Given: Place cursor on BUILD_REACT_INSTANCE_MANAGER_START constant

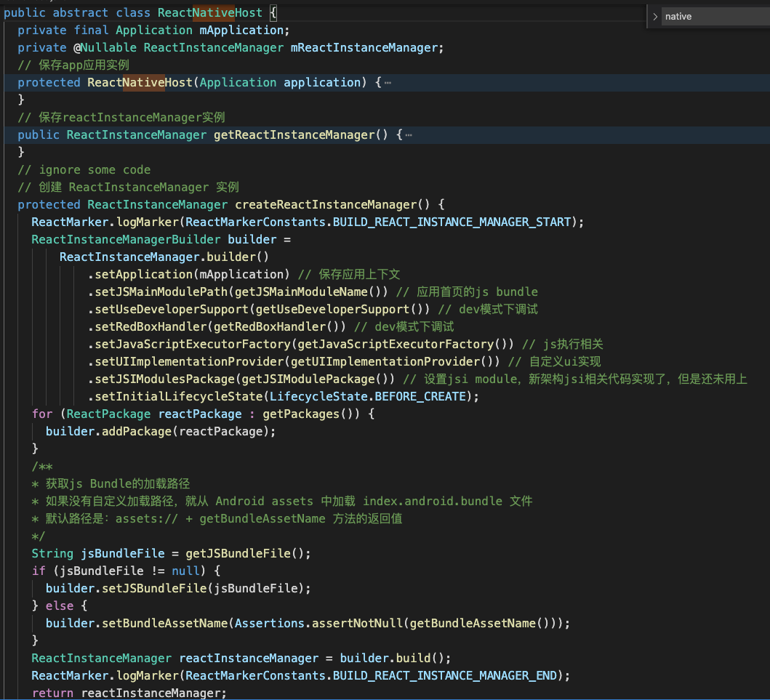Looking at the screenshot, I should (x=452, y=222).
